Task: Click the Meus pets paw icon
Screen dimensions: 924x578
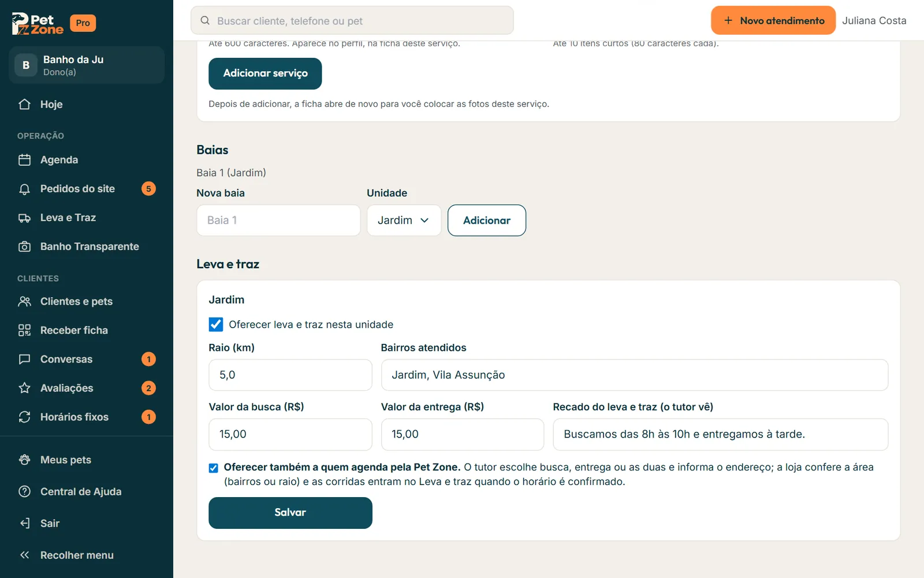Action: click(x=24, y=460)
